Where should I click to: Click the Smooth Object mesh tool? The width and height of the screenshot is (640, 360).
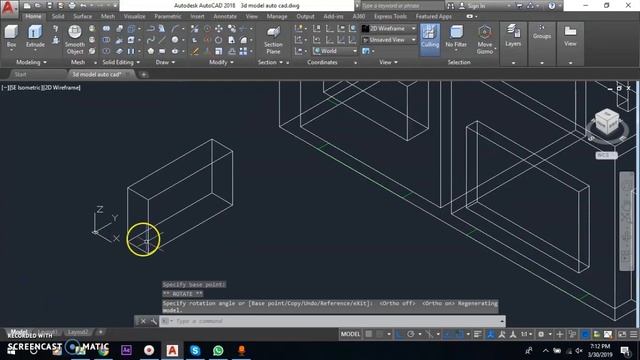(x=75, y=40)
